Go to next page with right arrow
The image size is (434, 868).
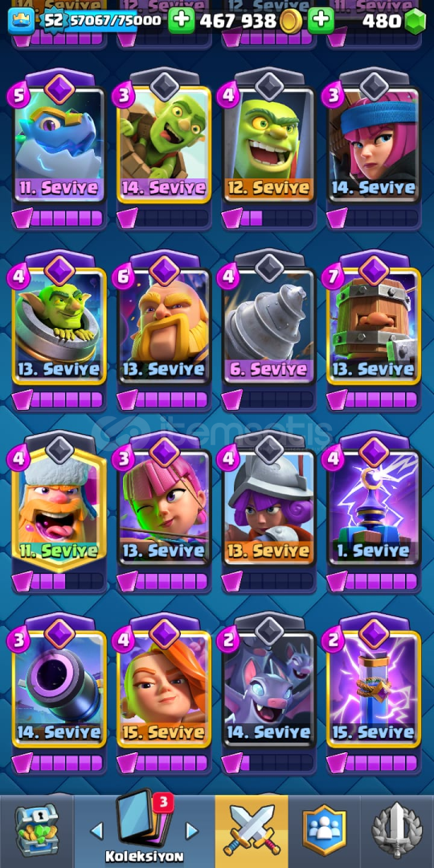point(191,830)
